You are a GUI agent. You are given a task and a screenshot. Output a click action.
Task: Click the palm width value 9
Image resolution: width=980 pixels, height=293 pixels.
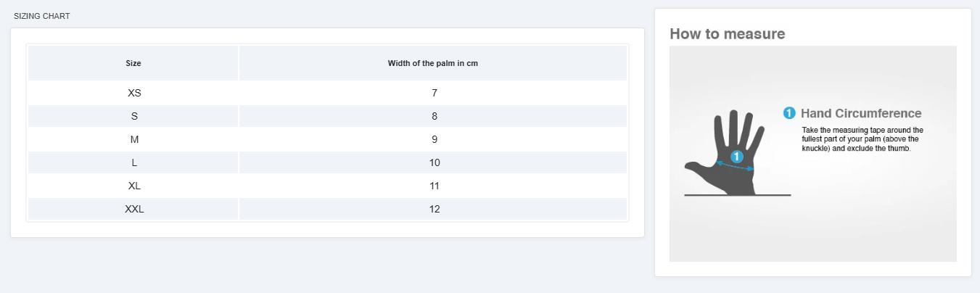click(434, 139)
